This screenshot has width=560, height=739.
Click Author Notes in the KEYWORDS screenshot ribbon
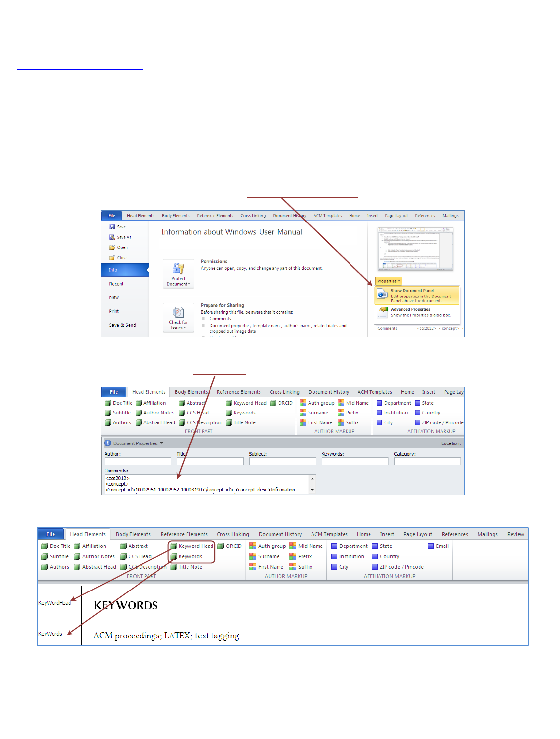coord(94,557)
